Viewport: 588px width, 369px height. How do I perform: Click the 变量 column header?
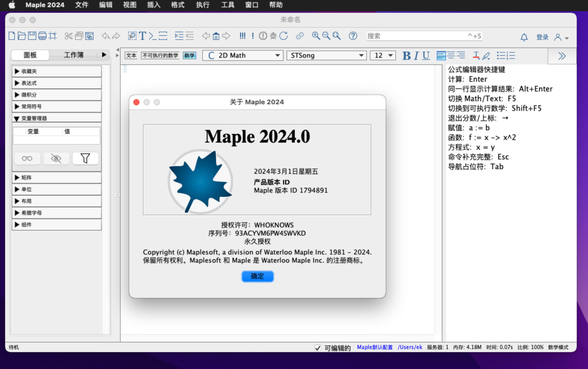click(33, 131)
